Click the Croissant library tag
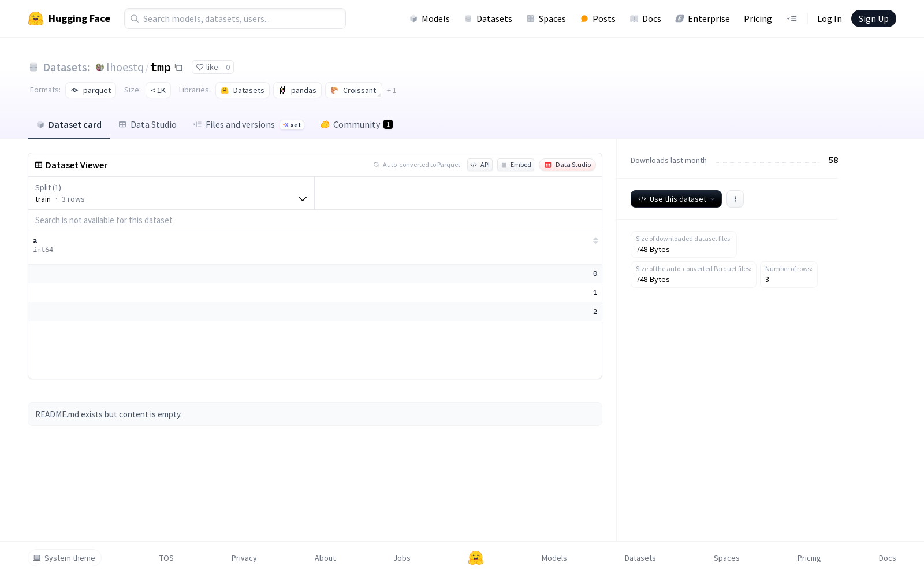Screen dimensions: 924x578 (x=353, y=90)
